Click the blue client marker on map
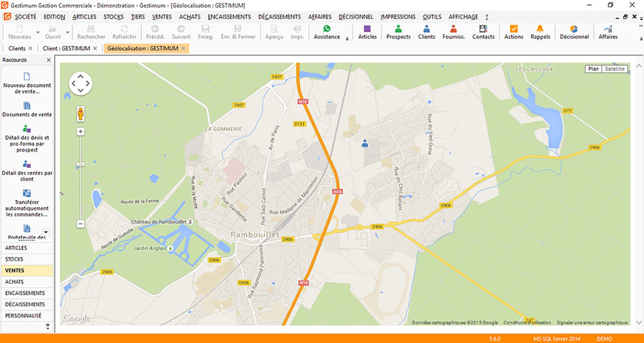This screenshot has height=343, width=644. [365, 143]
